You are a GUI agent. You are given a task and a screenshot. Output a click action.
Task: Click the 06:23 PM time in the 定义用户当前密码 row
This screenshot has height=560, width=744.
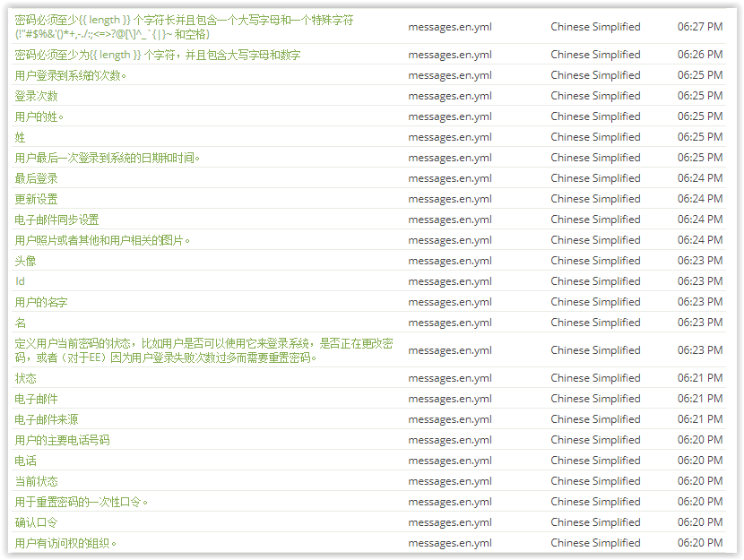click(700, 350)
